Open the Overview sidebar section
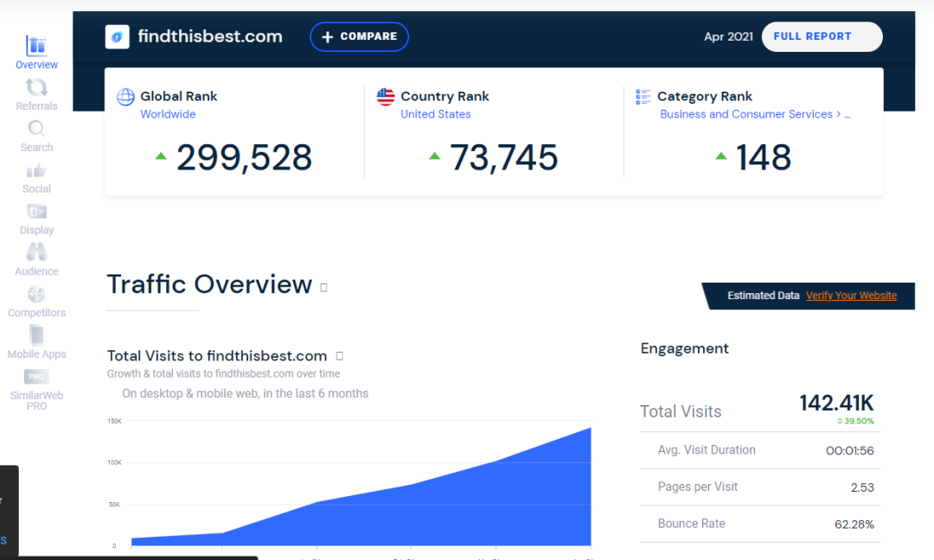 tap(36, 53)
